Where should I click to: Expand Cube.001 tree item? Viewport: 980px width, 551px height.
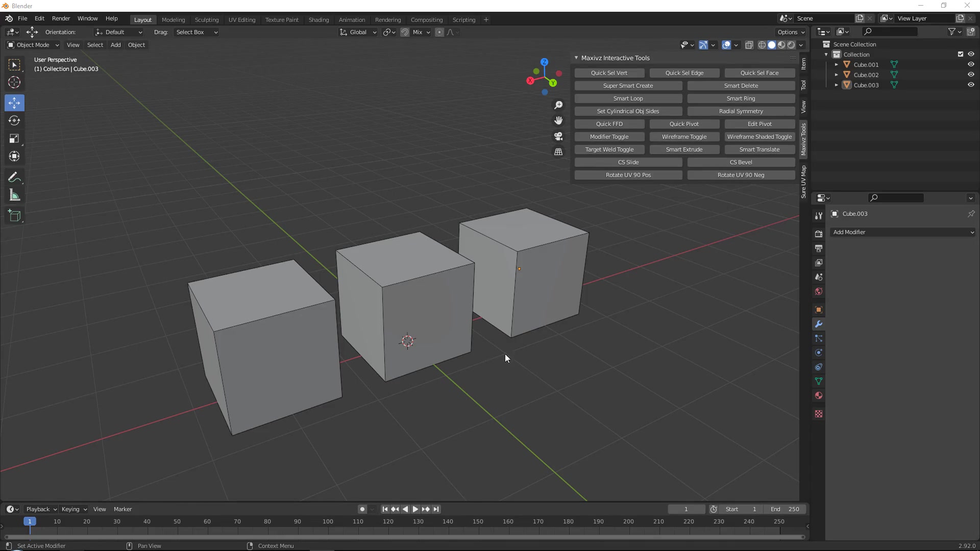tap(836, 65)
